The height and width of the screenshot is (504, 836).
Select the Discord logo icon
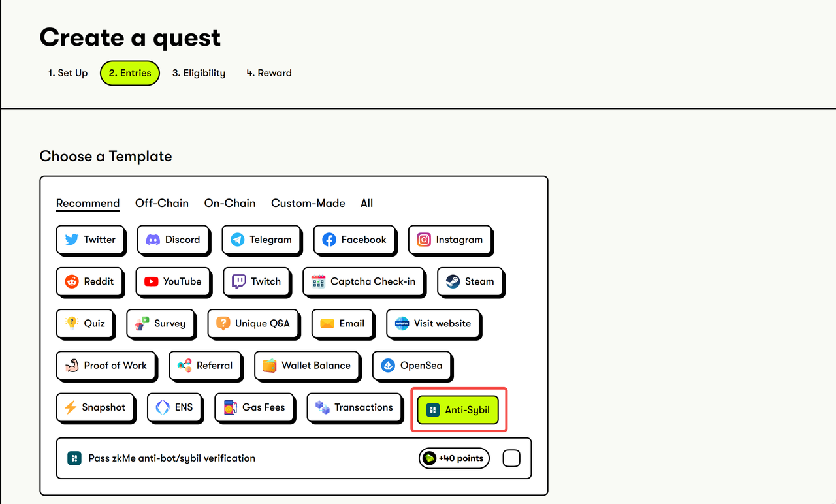pyautogui.click(x=153, y=240)
